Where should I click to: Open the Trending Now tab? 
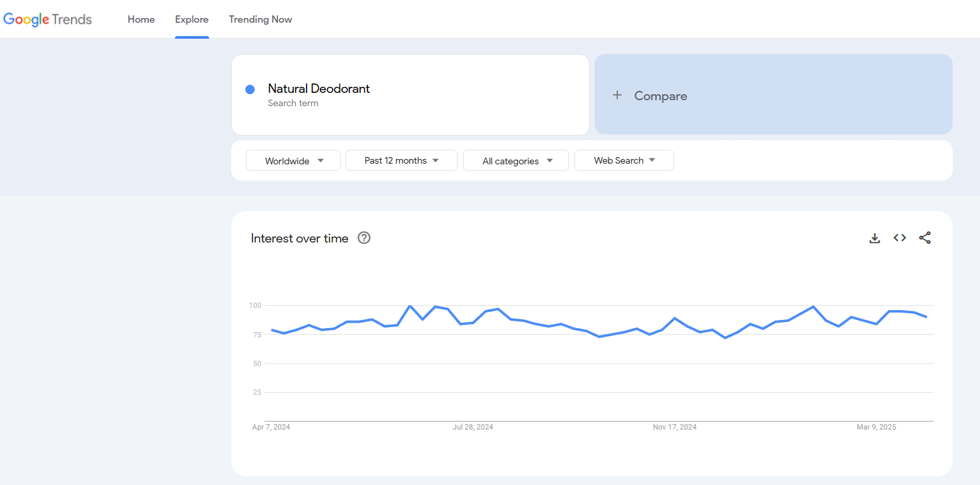(x=261, y=19)
